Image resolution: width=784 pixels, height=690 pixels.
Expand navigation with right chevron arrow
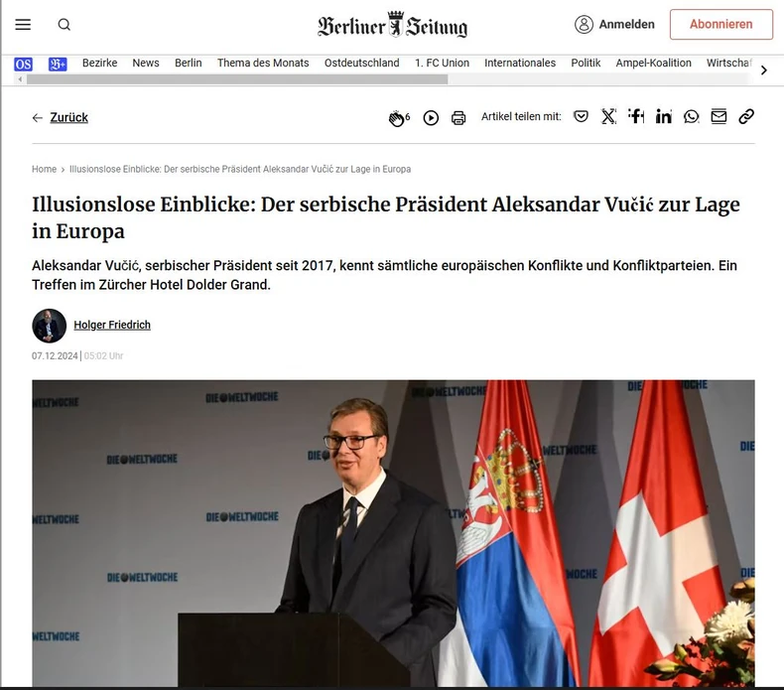[x=763, y=70]
